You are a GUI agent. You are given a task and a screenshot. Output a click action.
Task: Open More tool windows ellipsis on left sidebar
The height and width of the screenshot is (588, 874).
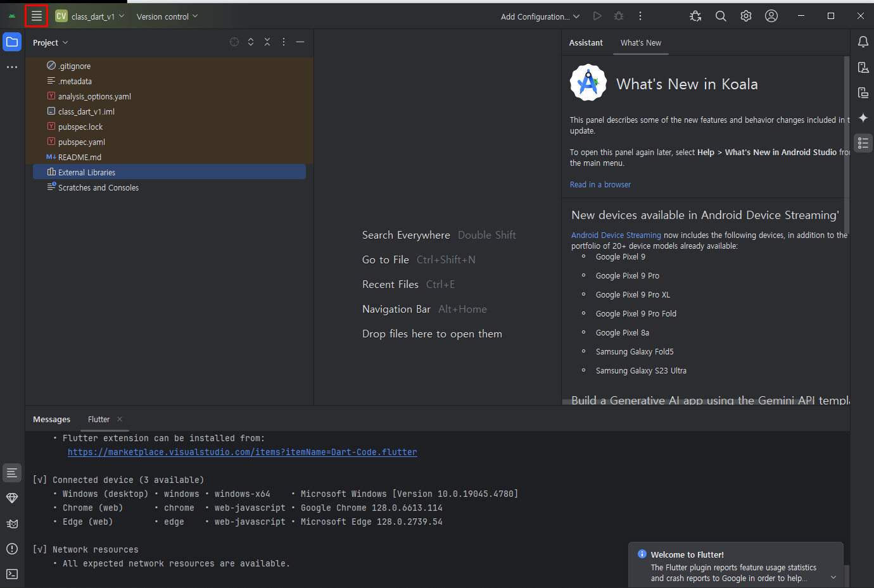tap(12, 66)
